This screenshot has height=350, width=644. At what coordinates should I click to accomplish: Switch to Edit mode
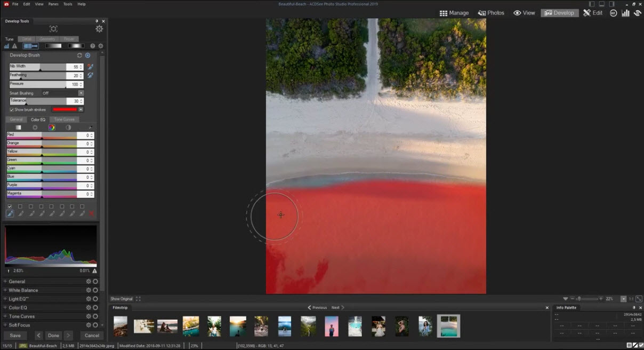593,13
